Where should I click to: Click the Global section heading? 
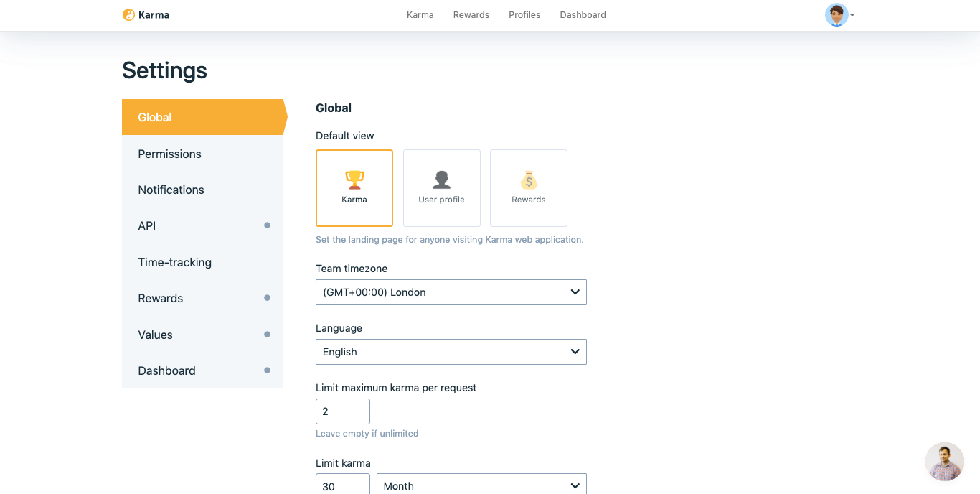click(334, 108)
